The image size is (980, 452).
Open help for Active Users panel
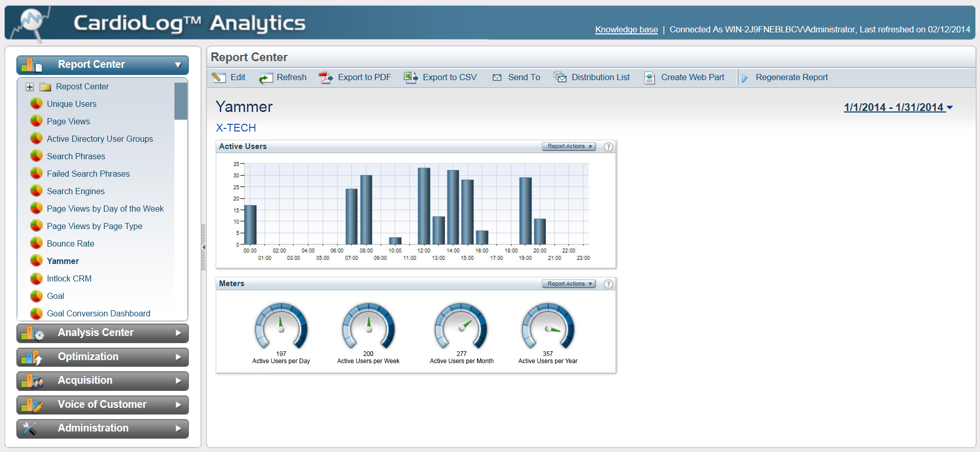coord(609,147)
